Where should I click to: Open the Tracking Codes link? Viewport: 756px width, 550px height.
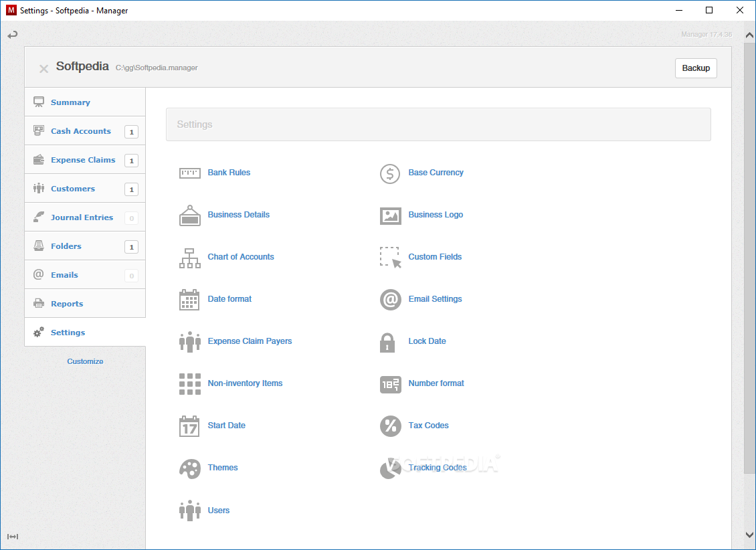438,468
